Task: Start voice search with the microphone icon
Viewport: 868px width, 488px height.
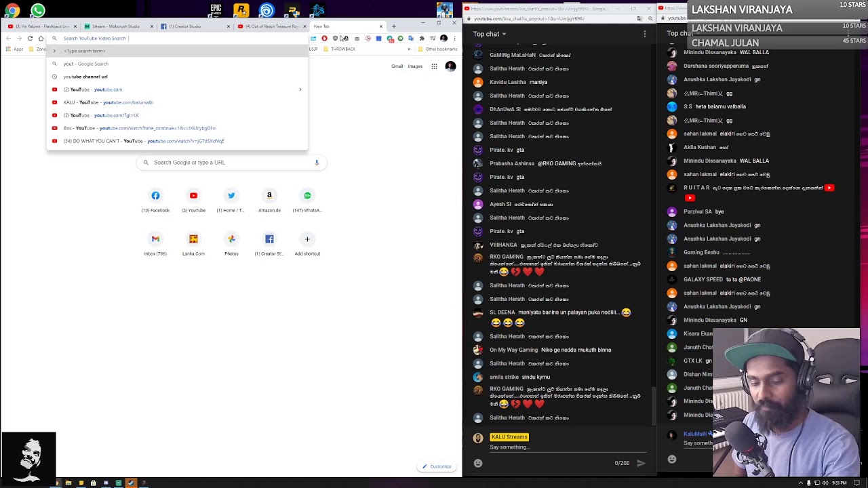Action: (x=316, y=163)
